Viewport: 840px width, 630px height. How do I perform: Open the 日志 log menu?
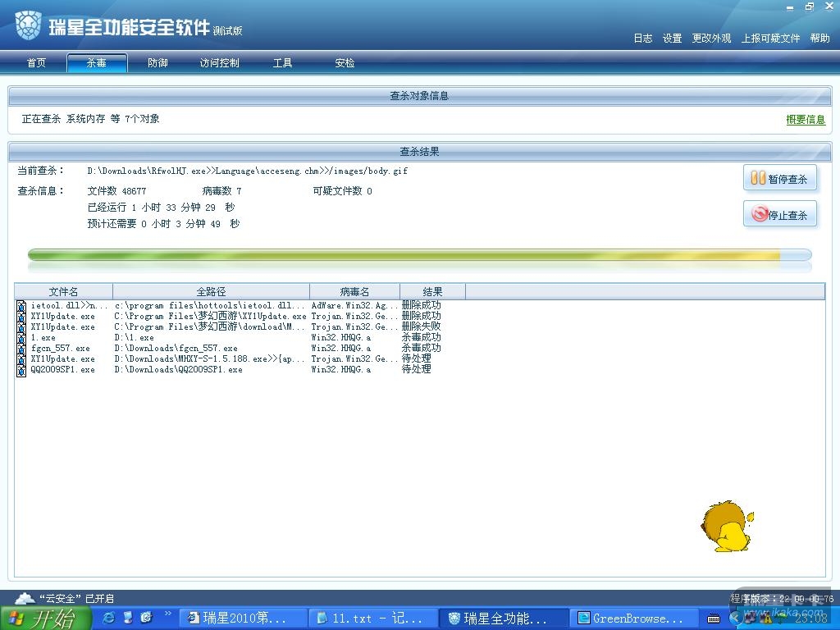pyautogui.click(x=643, y=38)
